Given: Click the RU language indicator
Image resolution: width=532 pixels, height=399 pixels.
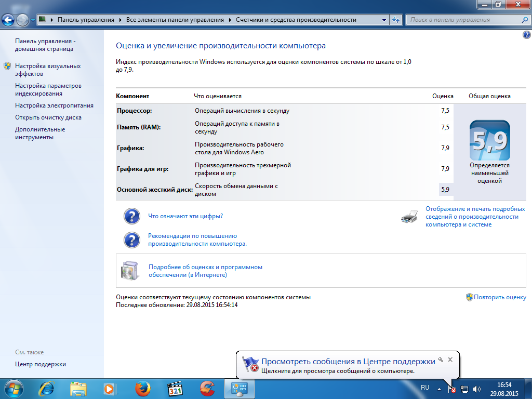Looking at the screenshot, I should pyautogui.click(x=425, y=388).
